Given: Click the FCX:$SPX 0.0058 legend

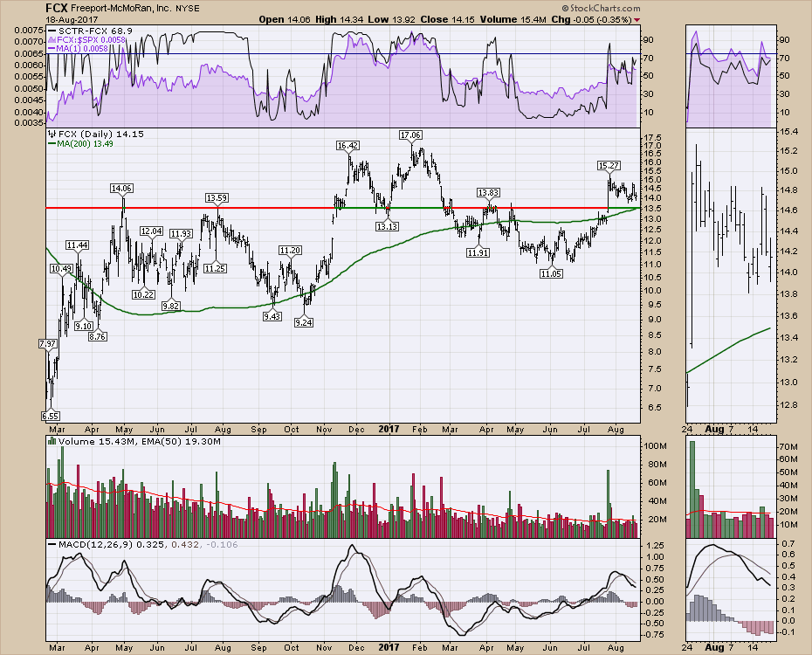Looking at the screenshot, I should click(86, 40).
